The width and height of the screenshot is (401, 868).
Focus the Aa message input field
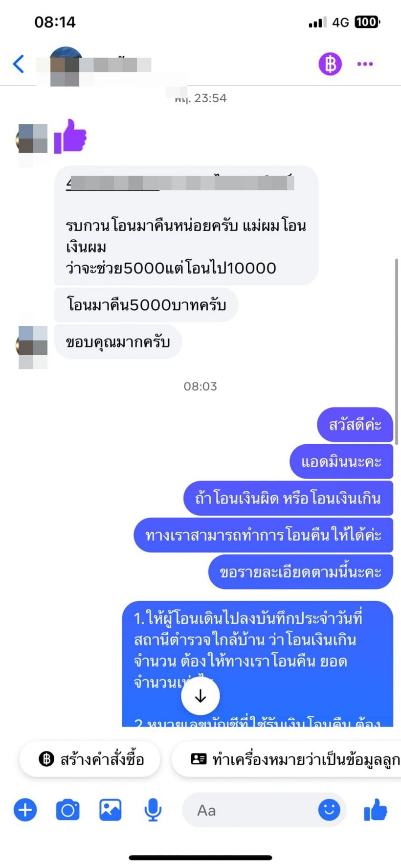point(249,810)
